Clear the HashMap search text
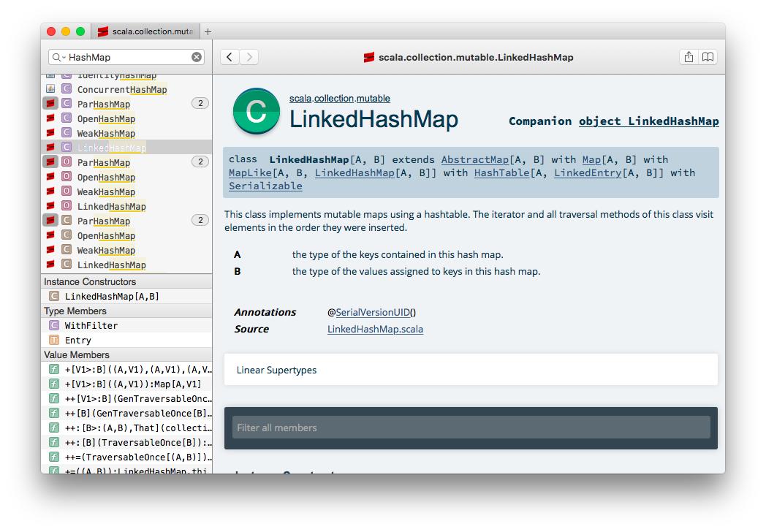The height and width of the screenshot is (532, 766). (x=197, y=57)
